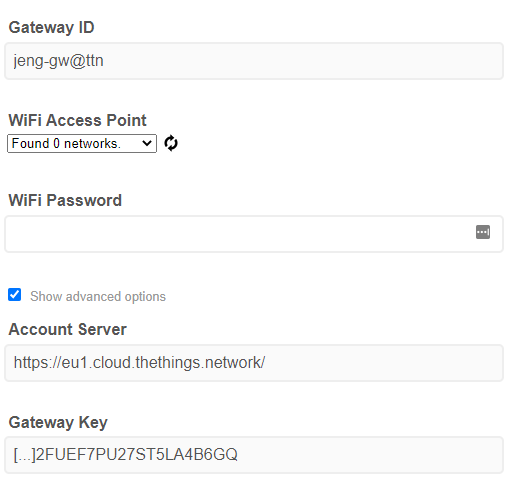Focus the Gateway Key field
Screen dimensions: 525x479
pos(254,455)
